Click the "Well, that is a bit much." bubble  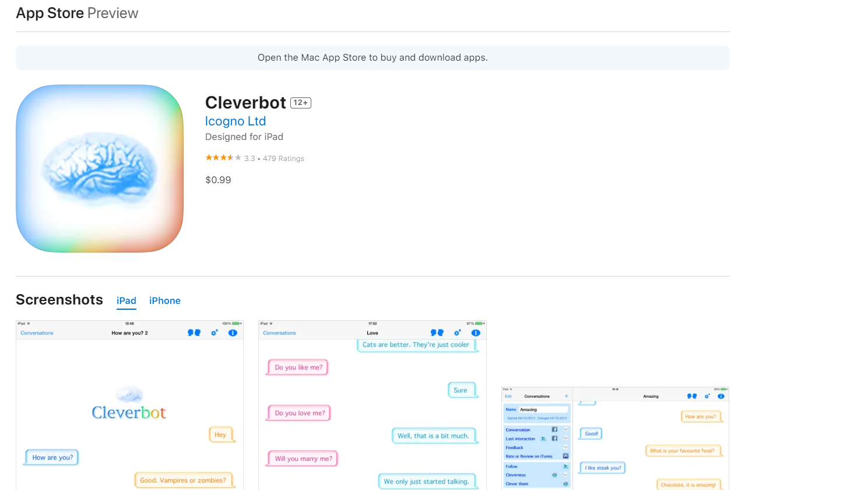pos(434,436)
